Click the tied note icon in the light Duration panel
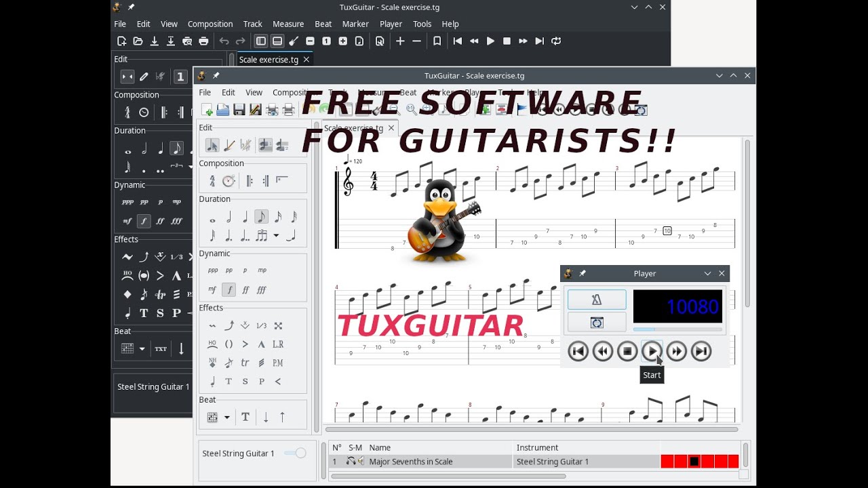The width and height of the screenshot is (868, 488). [291, 236]
